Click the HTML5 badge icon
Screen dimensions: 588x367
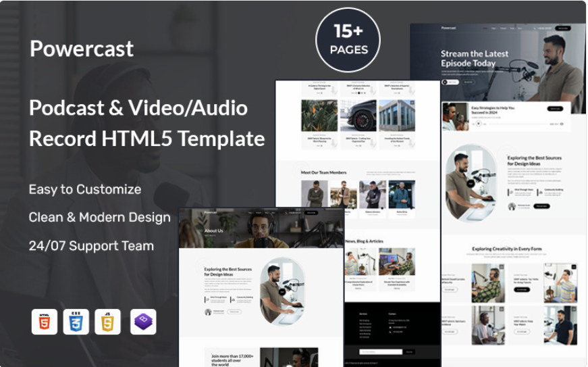[45, 322]
